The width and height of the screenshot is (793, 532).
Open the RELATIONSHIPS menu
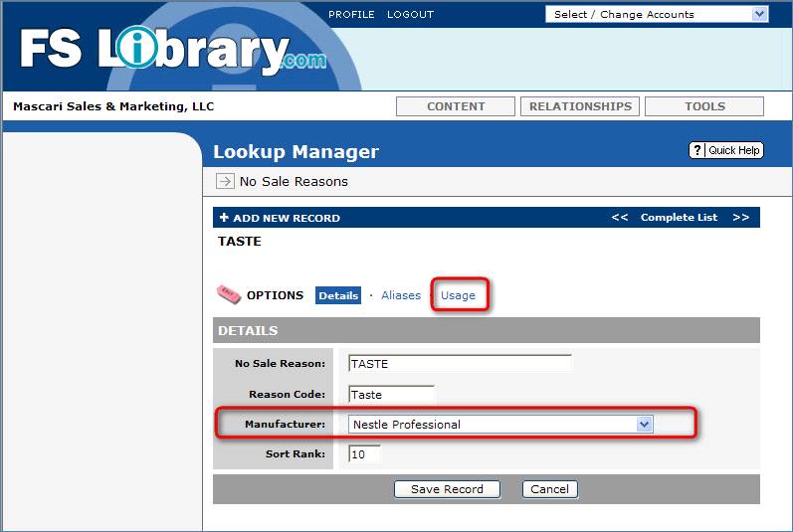tap(580, 106)
